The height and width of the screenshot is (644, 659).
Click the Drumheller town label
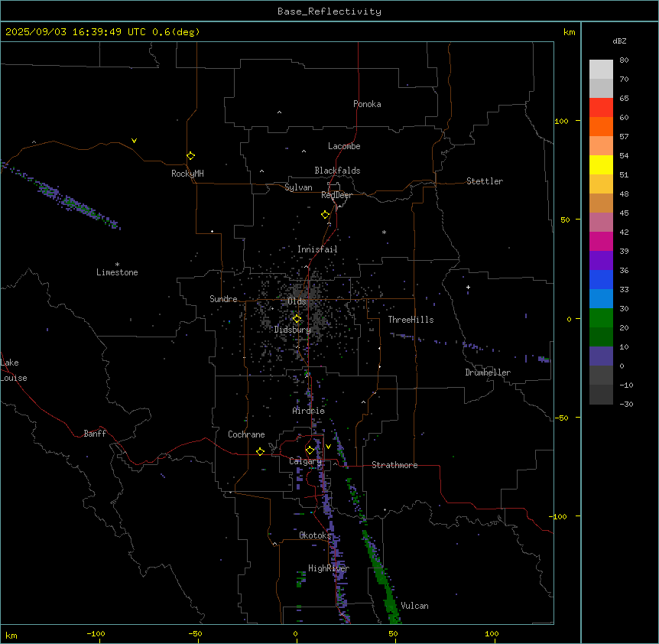[488, 372]
